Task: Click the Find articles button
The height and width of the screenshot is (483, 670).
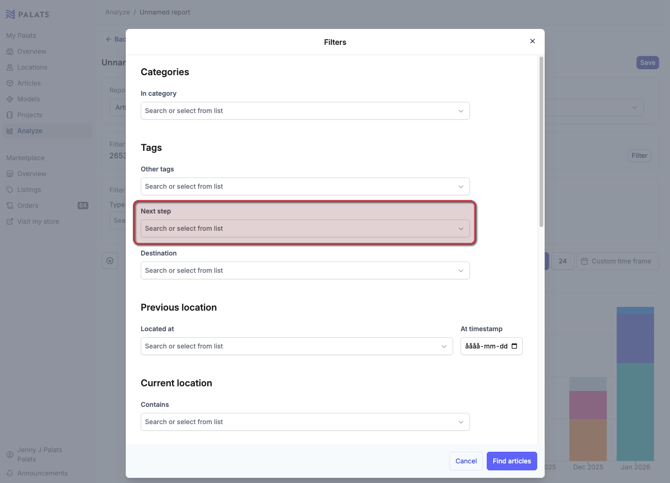Action: click(x=511, y=461)
